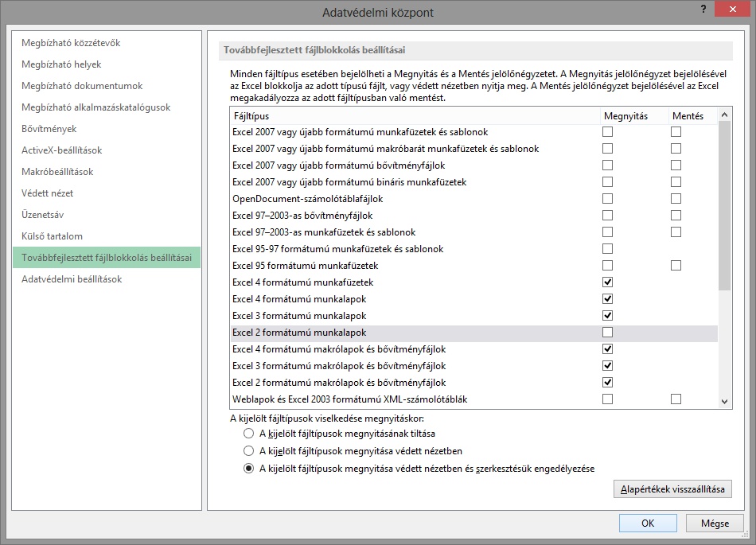The height and width of the screenshot is (545, 756).
Task: Check Mentés for Excel 2007 makróbarát munkafüzetek
Action: pyautogui.click(x=676, y=149)
